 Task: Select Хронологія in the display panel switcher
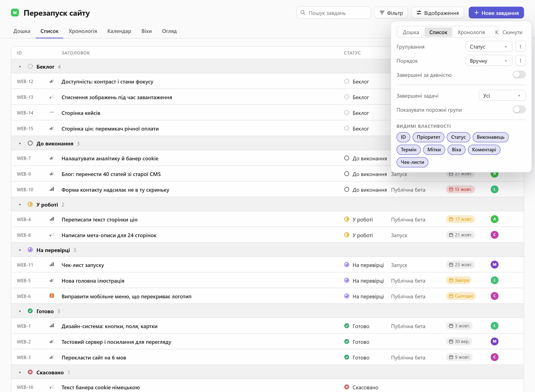471,32
